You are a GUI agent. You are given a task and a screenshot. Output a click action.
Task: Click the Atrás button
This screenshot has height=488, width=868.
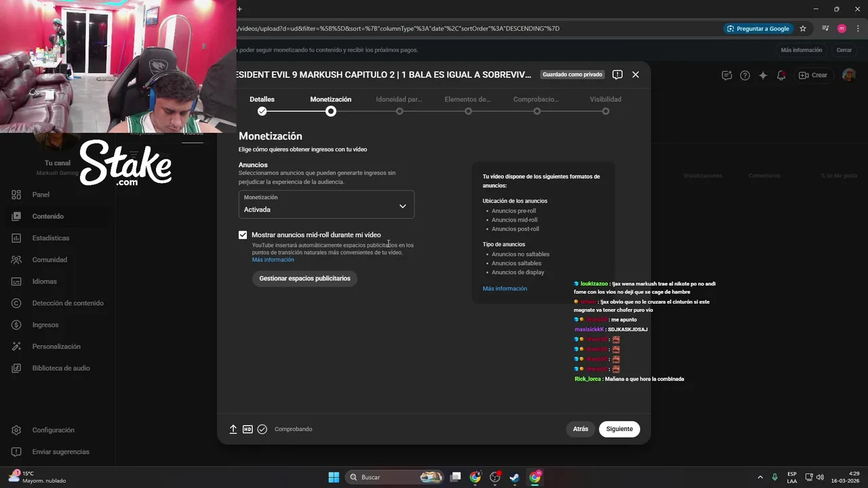(580, 429)
